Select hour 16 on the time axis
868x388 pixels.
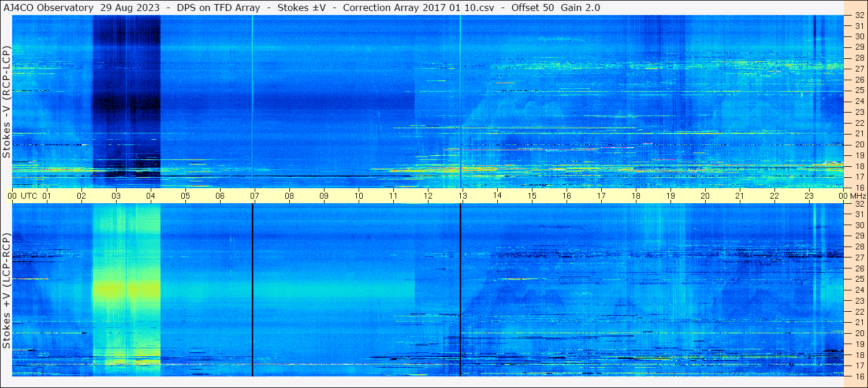(x=567, y=196)
